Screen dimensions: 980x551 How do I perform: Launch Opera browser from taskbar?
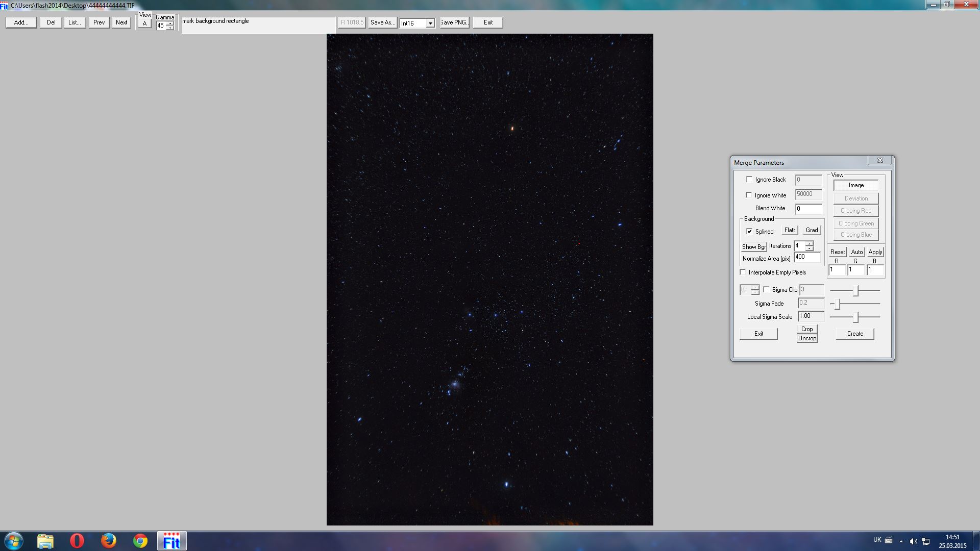coord(77,541)
